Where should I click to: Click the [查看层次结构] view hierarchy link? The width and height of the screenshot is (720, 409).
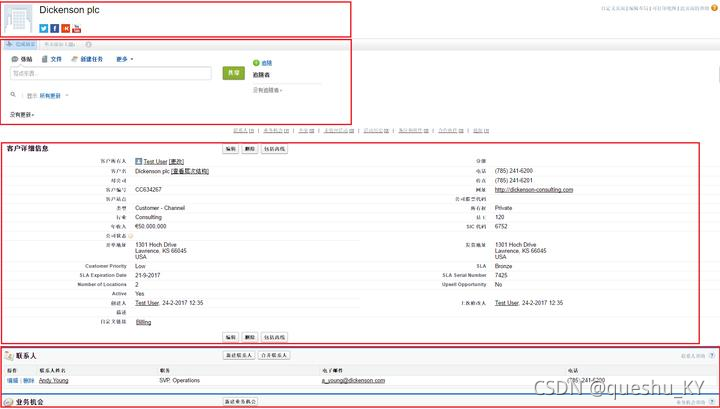point(190,171)
